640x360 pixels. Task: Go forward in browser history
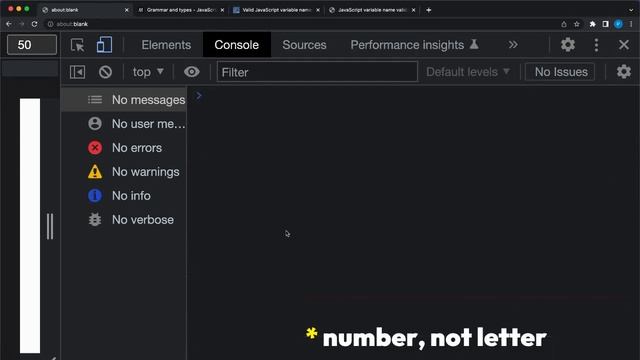22,24
